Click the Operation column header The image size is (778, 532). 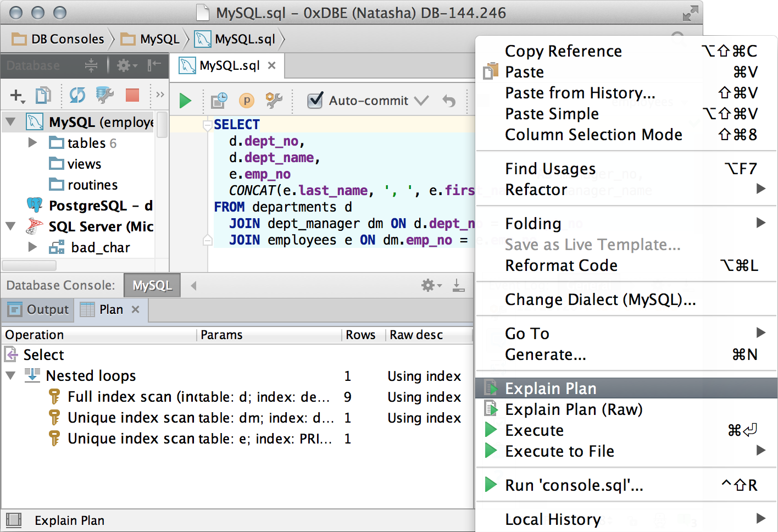tap(99, 335)
